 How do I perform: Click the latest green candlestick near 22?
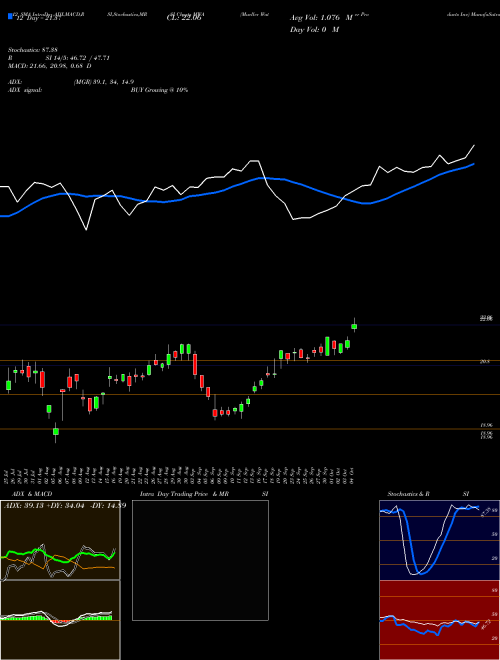pos(354,326)
